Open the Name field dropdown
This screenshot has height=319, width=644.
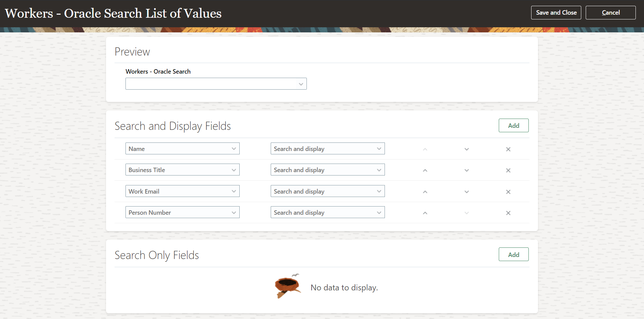pos(182,149)
